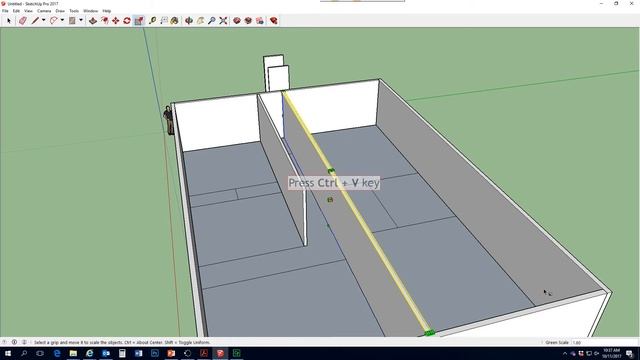Open the Tools menu
The height and width of the screenshot is (360, 640).
pyautogui.click(x=74, y=11)
